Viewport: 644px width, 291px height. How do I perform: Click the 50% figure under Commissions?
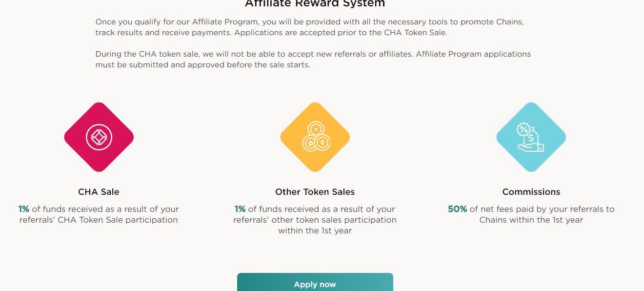(457, 209)
